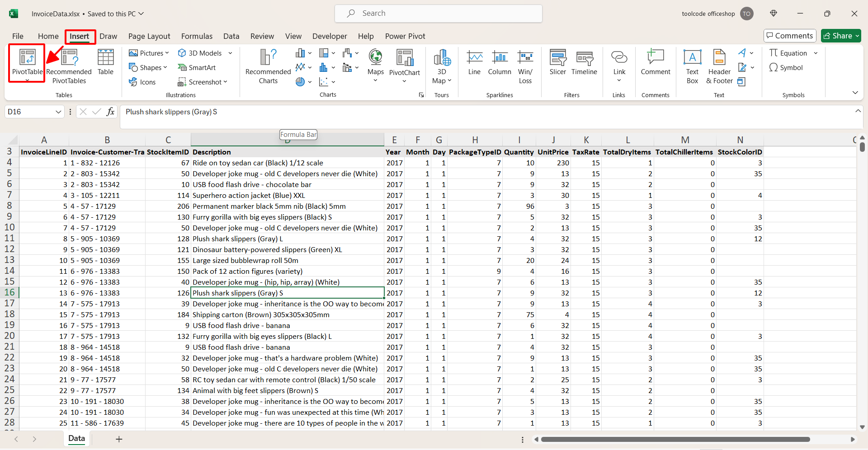Image resolution: width=868 pixels, height=450 pixels.
Task: Expand the Name Box dropdown arrow
Action: (x=58, y=112)
